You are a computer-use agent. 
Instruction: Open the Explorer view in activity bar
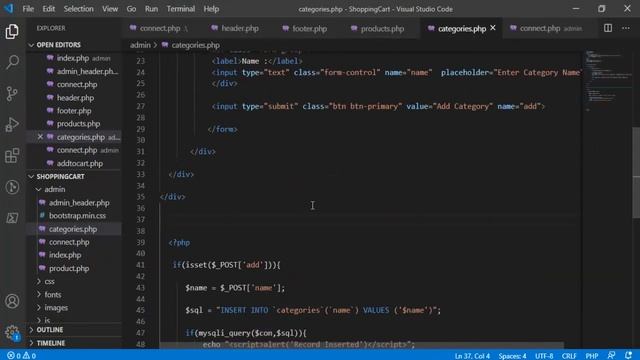(12, 31)
